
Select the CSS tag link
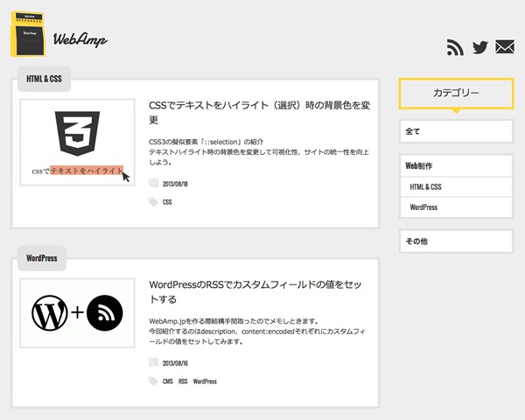167,202
